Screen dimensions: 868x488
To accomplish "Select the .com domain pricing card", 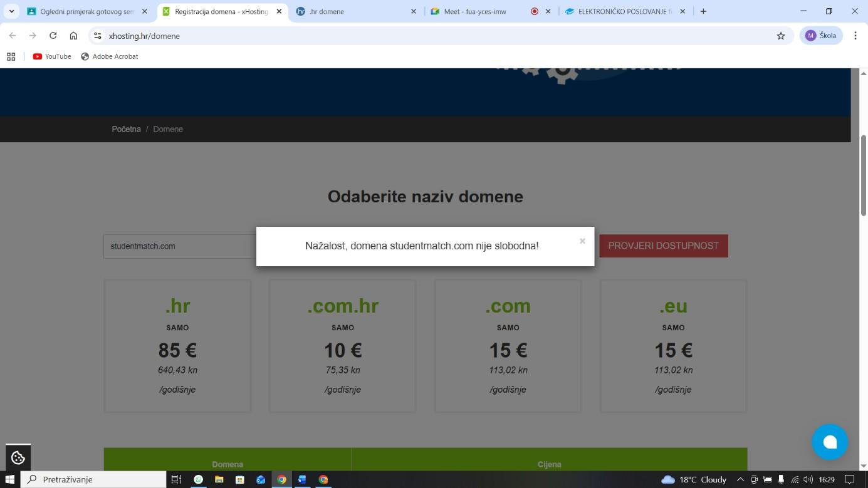I will point(508,346).
